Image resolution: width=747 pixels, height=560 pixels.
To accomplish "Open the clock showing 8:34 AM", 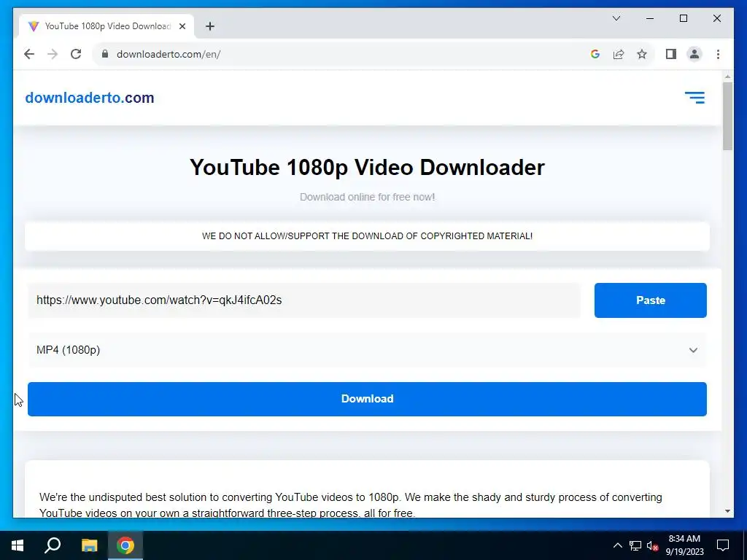I will click(684, 545).
